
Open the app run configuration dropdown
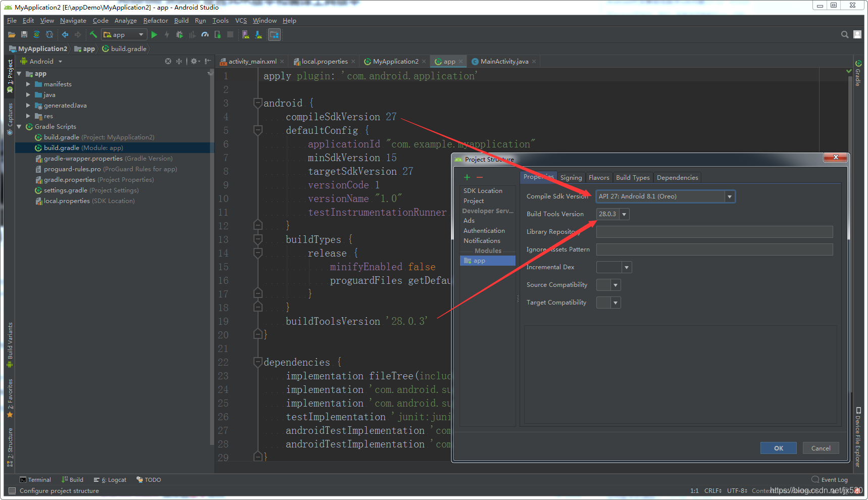[124, 35]
